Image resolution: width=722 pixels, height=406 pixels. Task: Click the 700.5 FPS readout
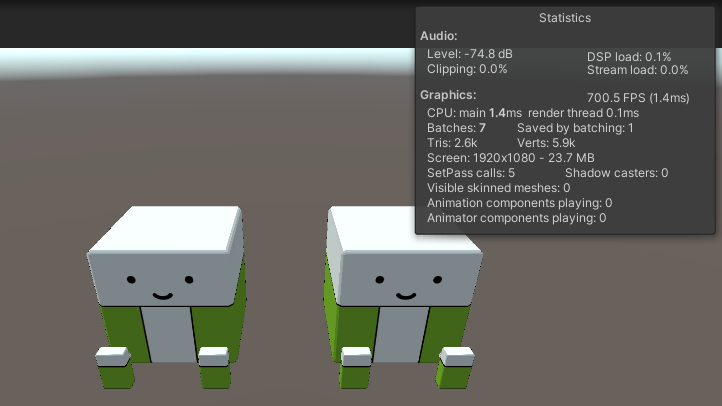click(x=638, y=98)
